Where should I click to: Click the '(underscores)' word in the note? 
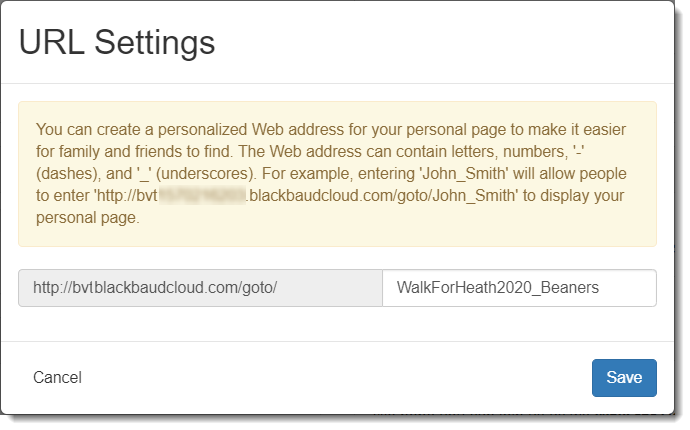point(206,173)
